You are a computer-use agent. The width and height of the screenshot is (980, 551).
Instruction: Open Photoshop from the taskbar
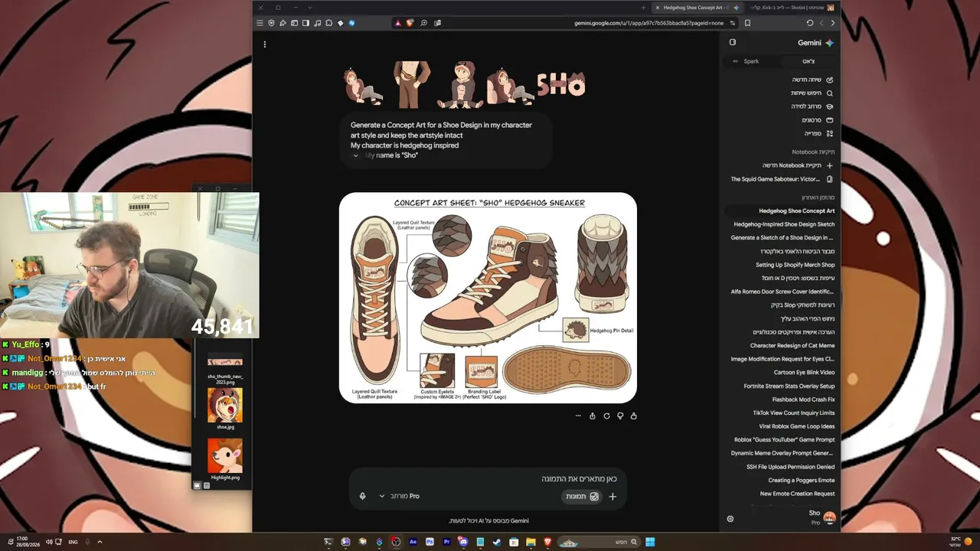coord(430,542)
